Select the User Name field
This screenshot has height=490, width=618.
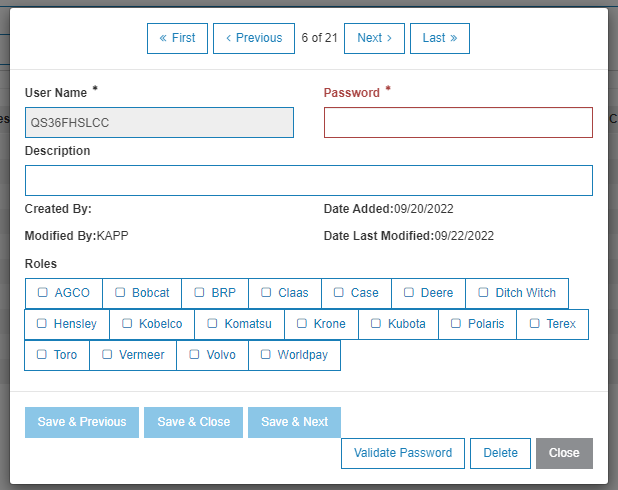(159, 122)
